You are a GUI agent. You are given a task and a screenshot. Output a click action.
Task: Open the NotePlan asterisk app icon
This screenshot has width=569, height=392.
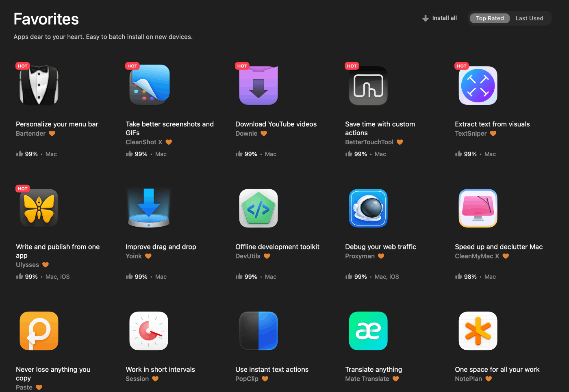tap(478, 331)
